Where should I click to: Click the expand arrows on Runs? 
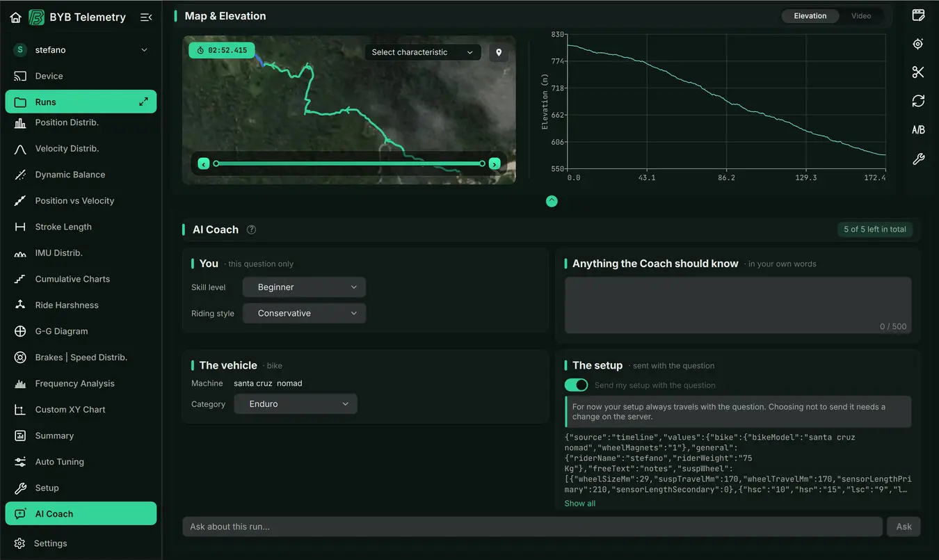click(x=143, y=102)
